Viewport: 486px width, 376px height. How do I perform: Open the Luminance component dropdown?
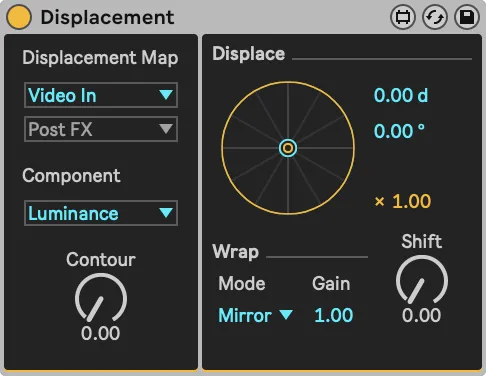pos(101,213)
